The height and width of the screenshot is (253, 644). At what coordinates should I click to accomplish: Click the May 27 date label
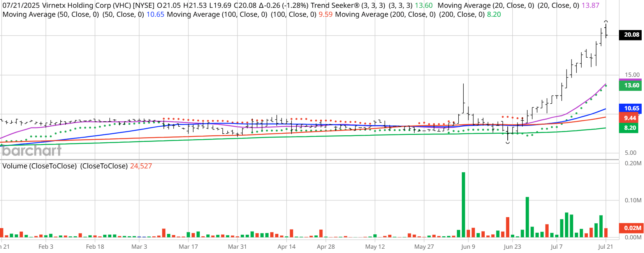[x=424, y=247]
